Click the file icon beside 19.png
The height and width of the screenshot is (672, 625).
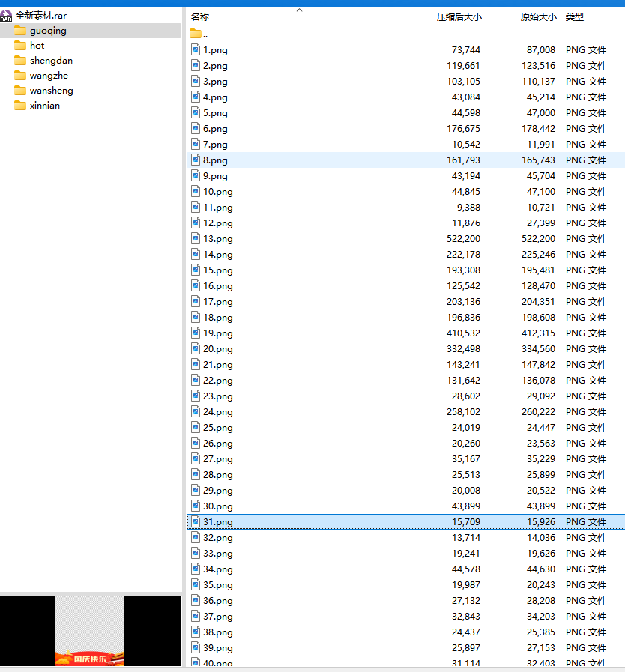(x=196, y=333)
